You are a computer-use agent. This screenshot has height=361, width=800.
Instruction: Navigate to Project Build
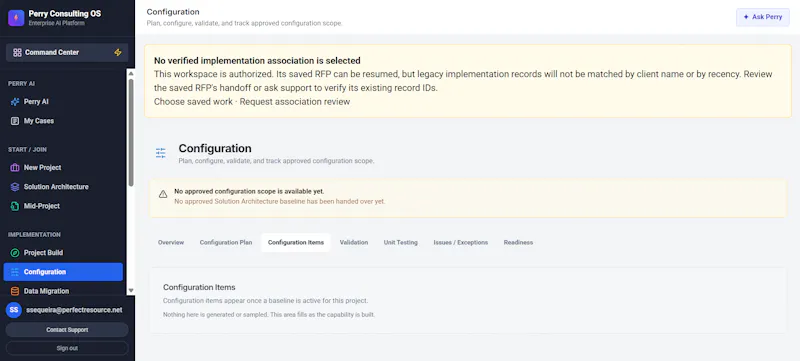pyautogui.click(x=63, y=252)
